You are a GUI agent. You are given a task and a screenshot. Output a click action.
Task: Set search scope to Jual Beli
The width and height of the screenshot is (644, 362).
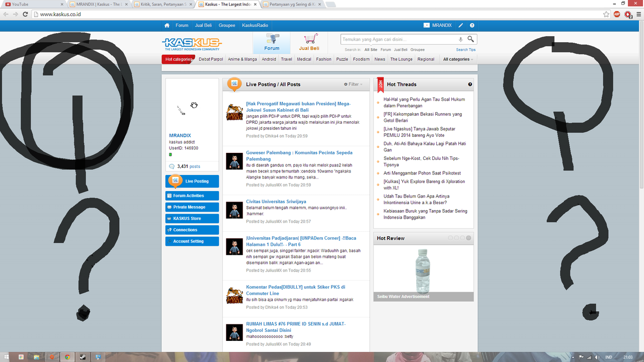(400, 50)
